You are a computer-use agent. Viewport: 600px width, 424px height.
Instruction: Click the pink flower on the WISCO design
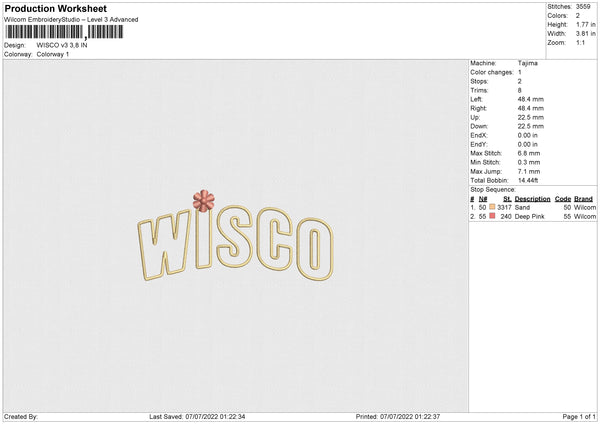pyautogui.click(x=204, y=201)
